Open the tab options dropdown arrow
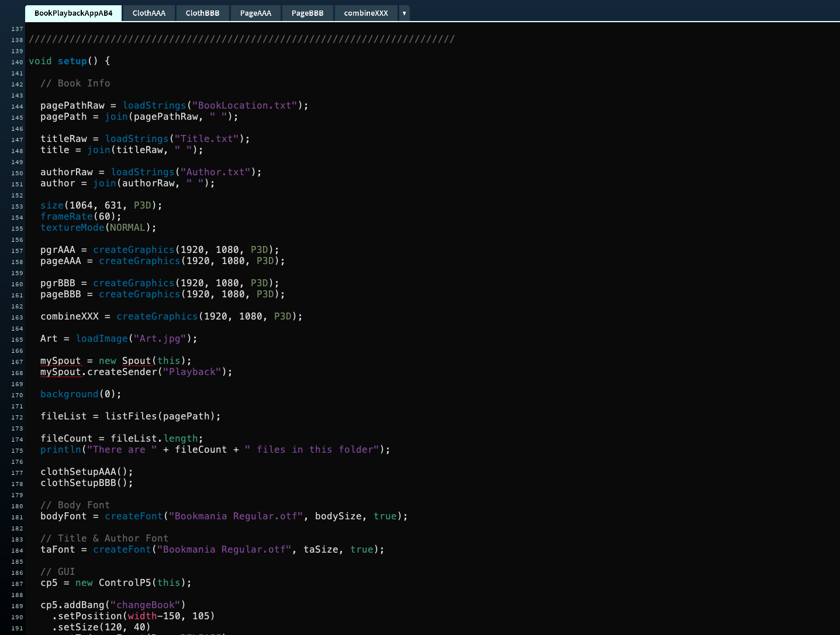 pos(404,13)
